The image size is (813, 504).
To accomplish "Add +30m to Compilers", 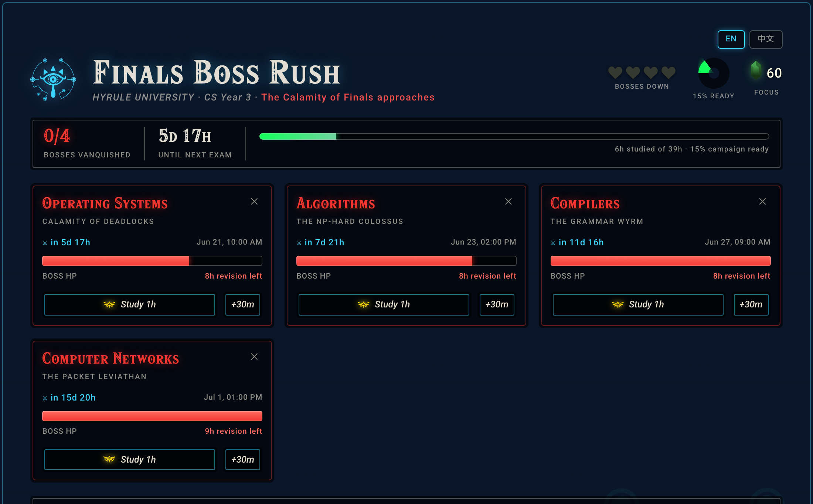I will click(x=751, y=304).
